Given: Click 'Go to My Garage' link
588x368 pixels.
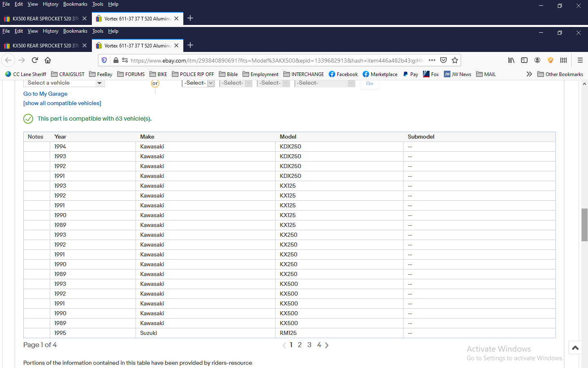Looking at the screenshot, I should [45, 94].
